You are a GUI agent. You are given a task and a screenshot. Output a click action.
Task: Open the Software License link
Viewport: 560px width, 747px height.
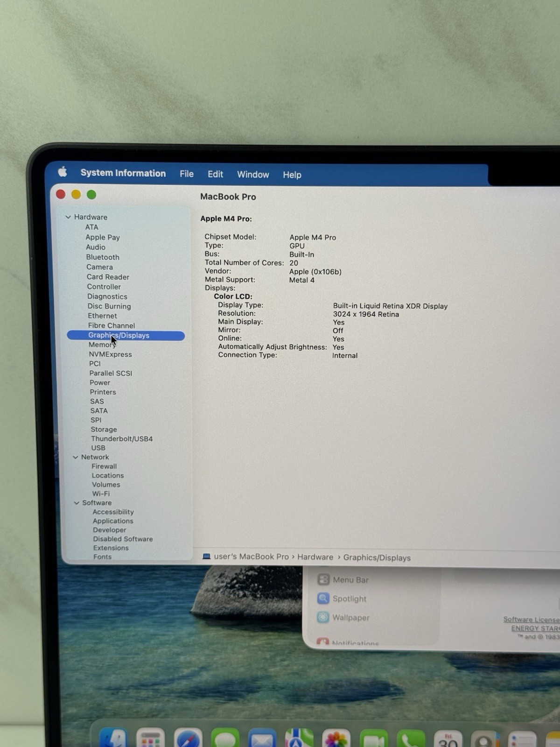[531, 620]
